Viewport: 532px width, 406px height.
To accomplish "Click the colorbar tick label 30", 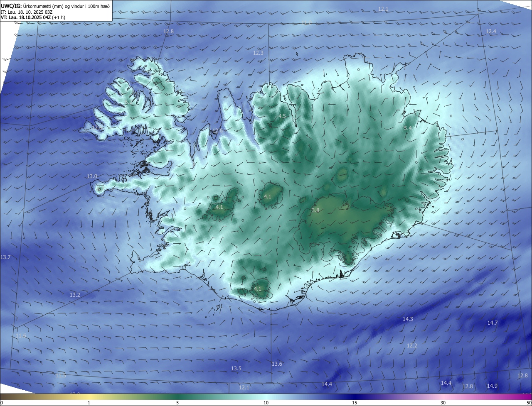I will coord(443,403).
